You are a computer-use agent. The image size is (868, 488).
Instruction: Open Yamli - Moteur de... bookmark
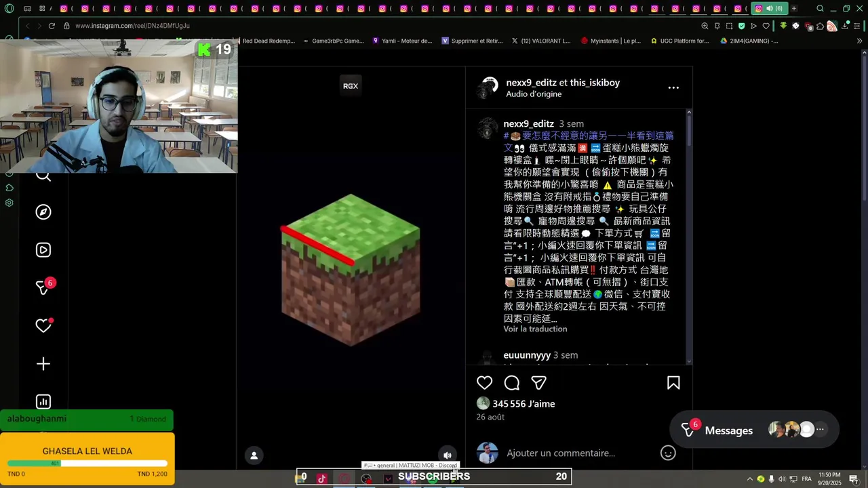coord(402,41)
